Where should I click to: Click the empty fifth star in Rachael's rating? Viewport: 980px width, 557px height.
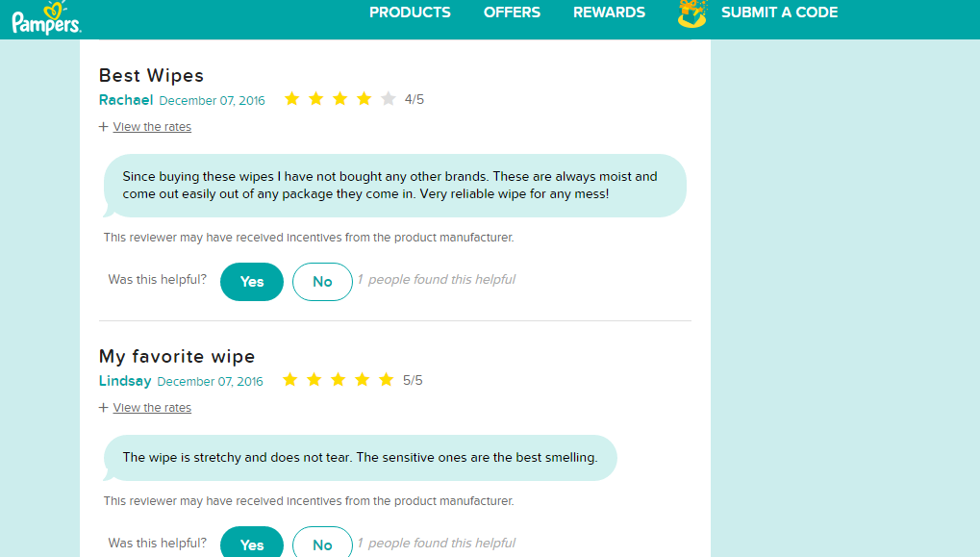(x=389, y=99)
